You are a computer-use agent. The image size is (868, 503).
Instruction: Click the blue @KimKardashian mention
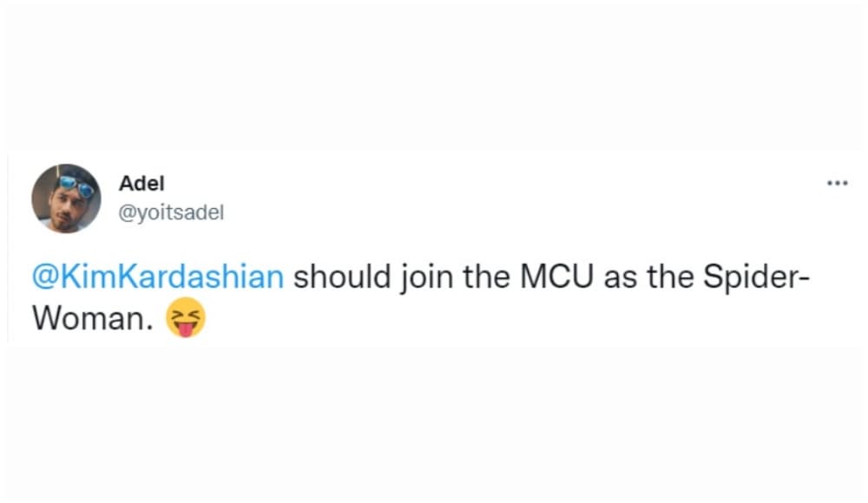156,276
